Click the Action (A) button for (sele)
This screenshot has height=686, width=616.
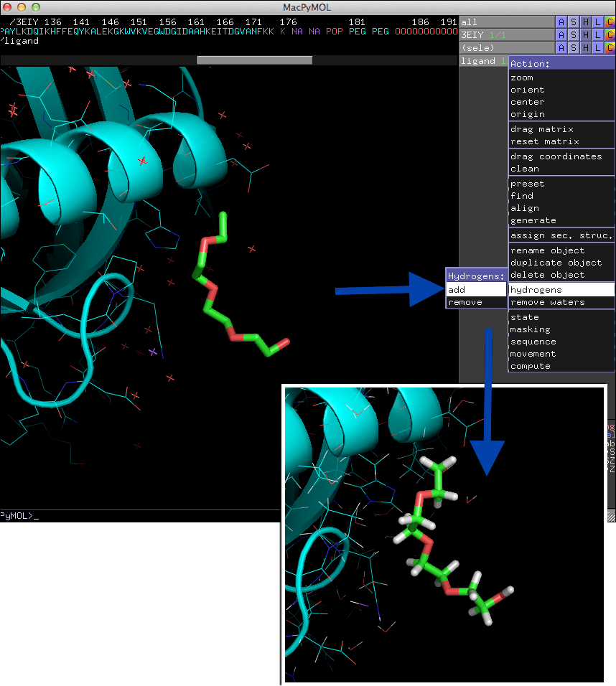click(561, 47)
